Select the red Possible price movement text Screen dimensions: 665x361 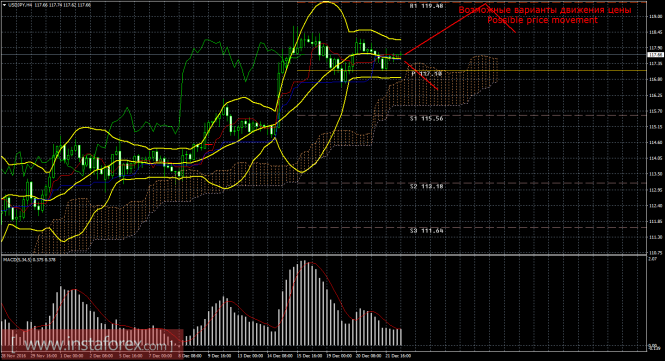(542, 20)
